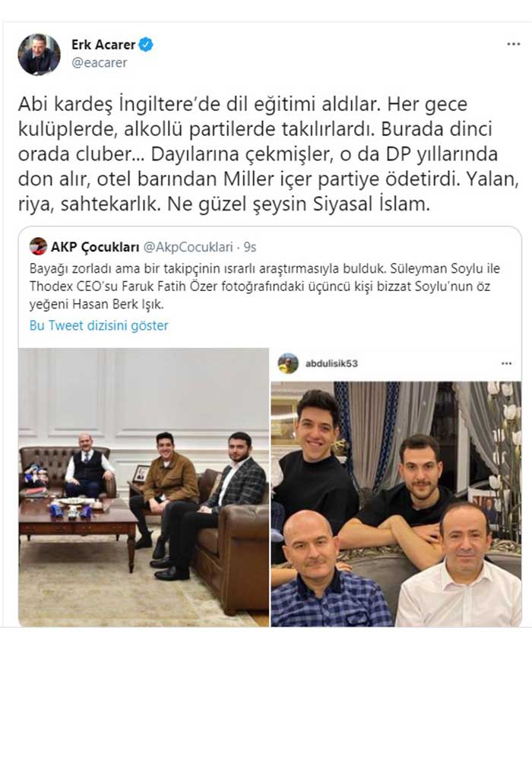Click the blue verified badge

146,45
